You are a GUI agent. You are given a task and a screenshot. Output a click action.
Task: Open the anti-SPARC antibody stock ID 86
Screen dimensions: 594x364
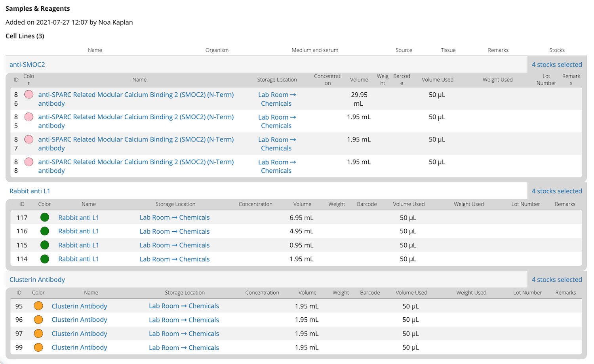pos(136,99)
